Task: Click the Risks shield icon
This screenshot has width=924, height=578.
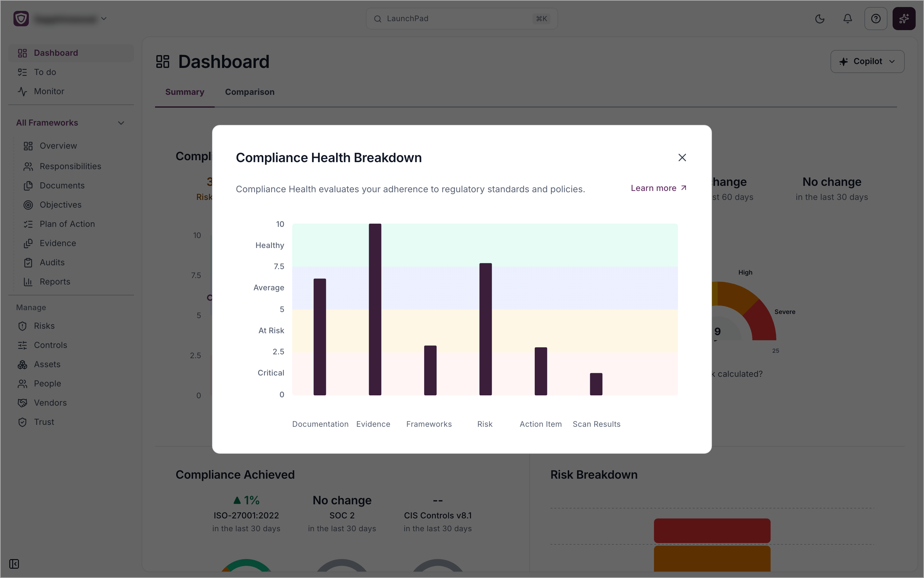Action: pos(22,326)
